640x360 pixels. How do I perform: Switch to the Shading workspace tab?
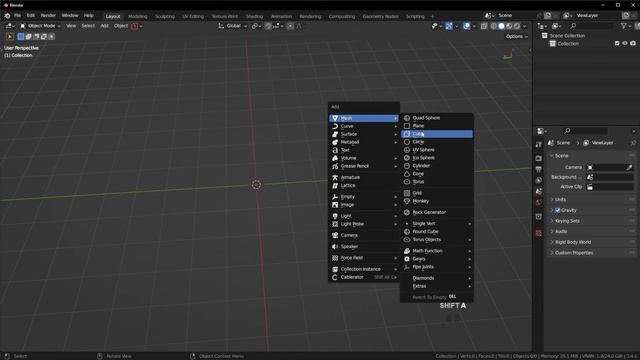click(254, 17)
